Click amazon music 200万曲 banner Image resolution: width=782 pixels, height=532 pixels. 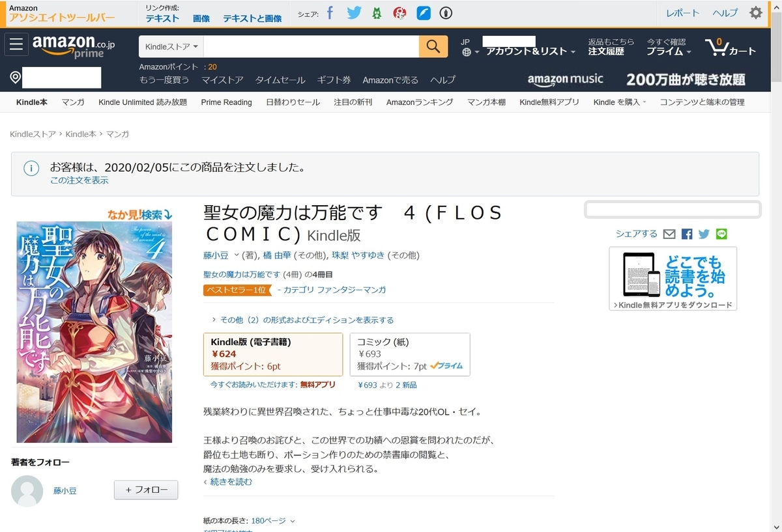tap(636, 79)
